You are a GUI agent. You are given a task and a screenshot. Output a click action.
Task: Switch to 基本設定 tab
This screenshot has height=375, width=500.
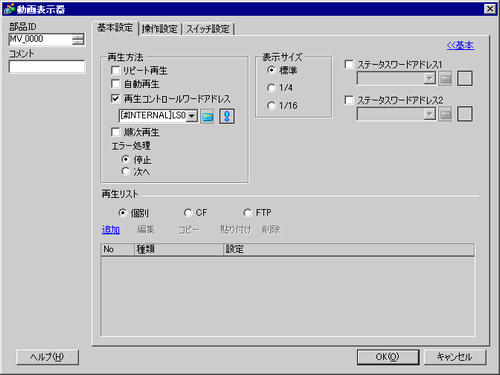point(115,28)
